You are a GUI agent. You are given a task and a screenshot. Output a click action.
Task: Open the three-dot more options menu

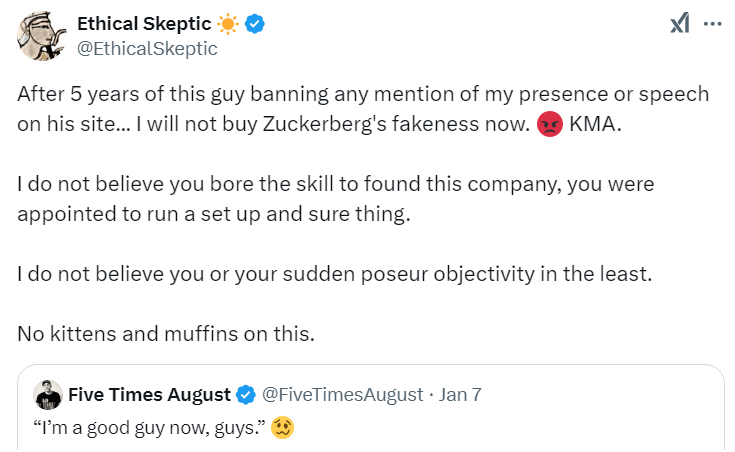(711, 24)
